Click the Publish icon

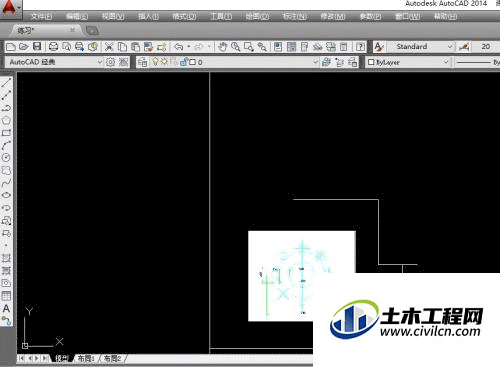coord(79,47)
